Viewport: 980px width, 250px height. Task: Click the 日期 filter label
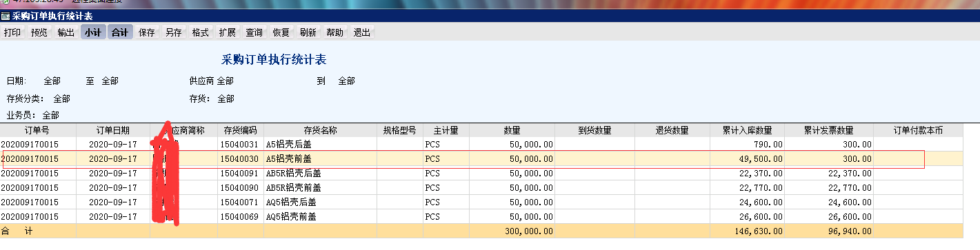pos(16,81)
